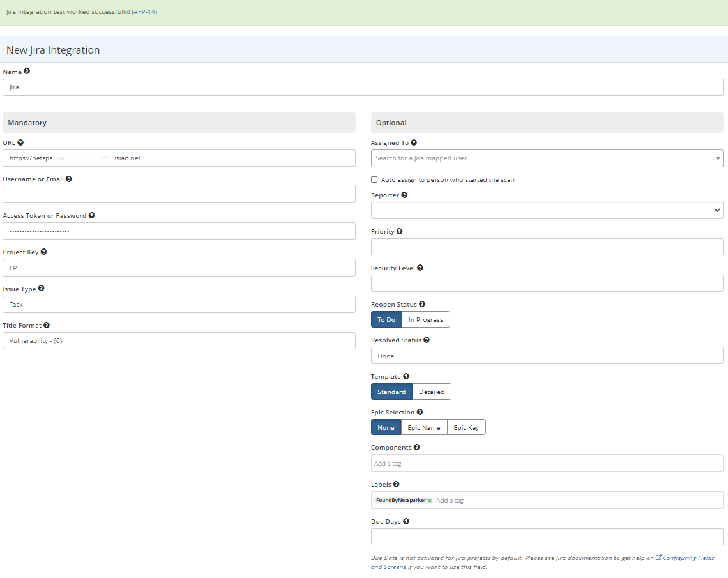Image resolution: width=728 pixels, height=578 pixels.
Task: Remove the FoundByNetsparker label tag
Action: pyautogui.click(x=430, y=501)
